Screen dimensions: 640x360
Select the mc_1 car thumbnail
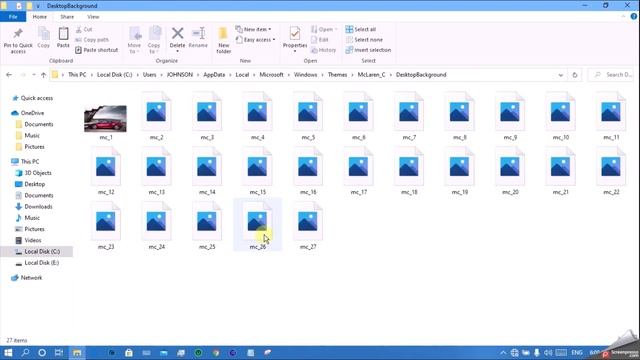(x=105, y=118)
